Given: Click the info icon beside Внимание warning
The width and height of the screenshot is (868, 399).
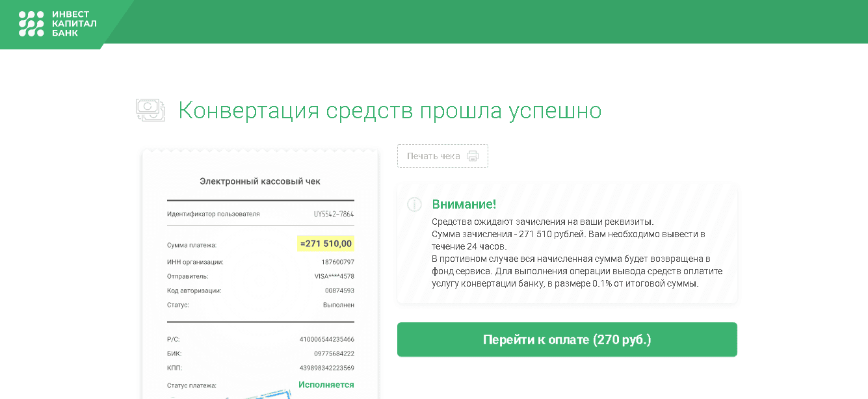Looking at the screenshot, I should (414, 205).
